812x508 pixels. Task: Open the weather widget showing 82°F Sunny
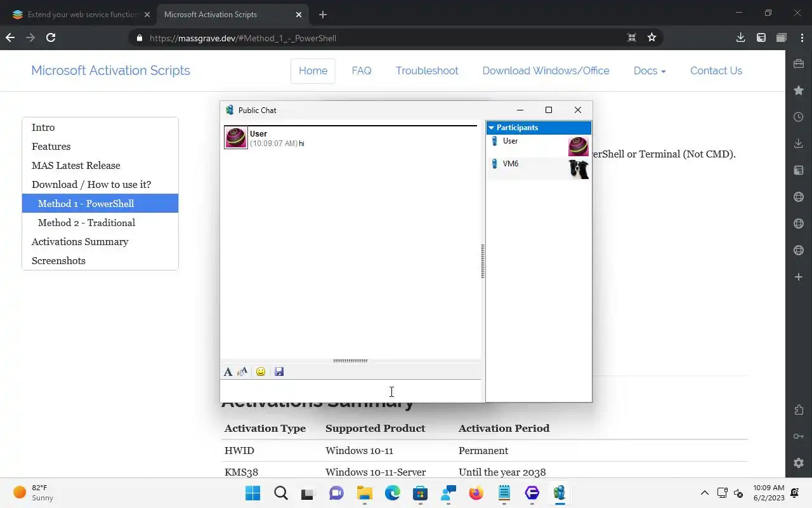coord(33,493)
